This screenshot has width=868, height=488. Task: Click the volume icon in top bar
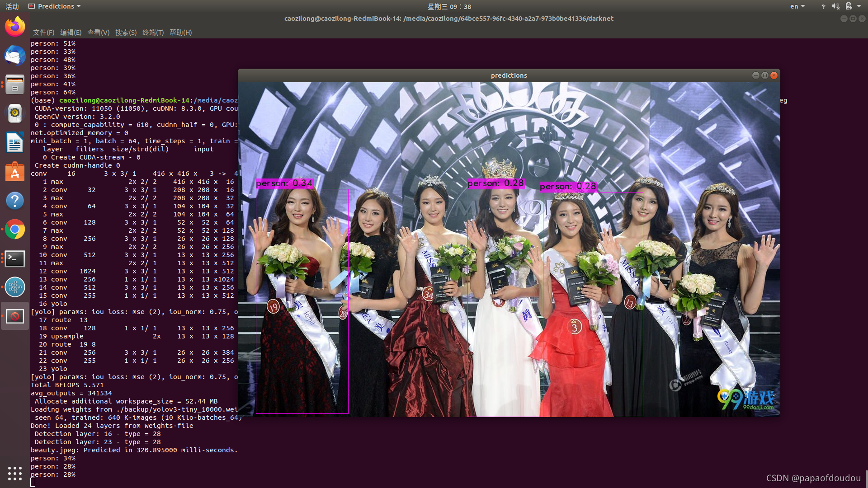pos(835,6)
